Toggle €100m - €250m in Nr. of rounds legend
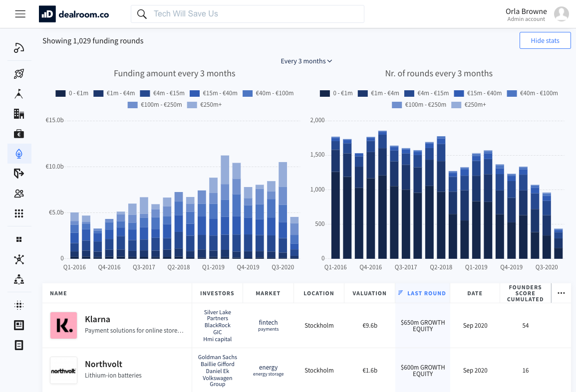 tap(419, 105)
